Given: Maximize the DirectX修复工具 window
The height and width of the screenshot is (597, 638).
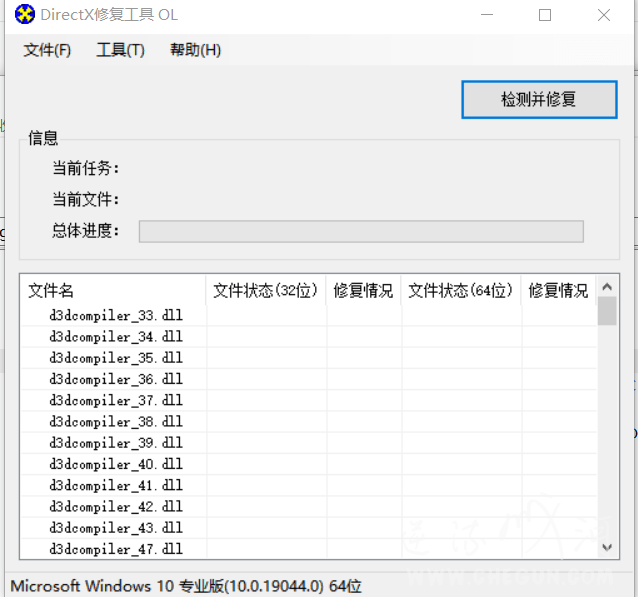Looking at the screenshot, I should pyautogui.click(x=545, y=15).
